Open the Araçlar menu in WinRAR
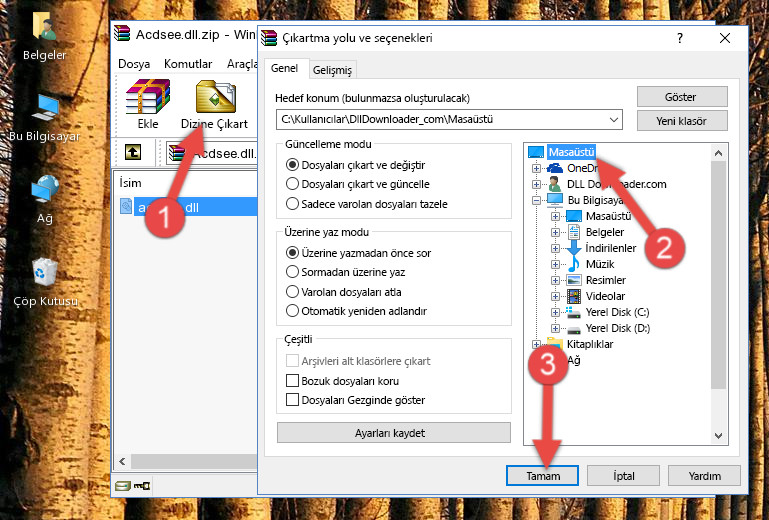 242,64
